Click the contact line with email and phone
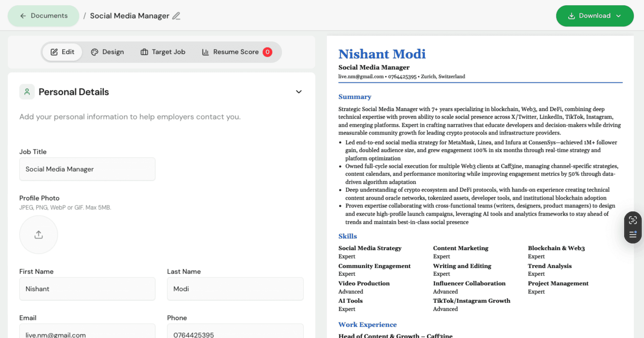The height and width of the screenshot is (338, 644). coord(401,76)
